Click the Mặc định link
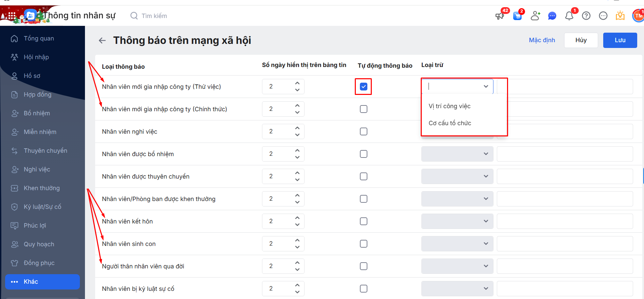This screenshot has width=644, height=299. click(542, 40)
